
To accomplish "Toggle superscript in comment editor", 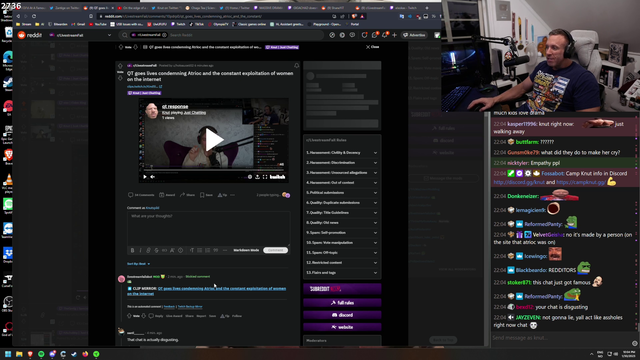I will (172, 250).
